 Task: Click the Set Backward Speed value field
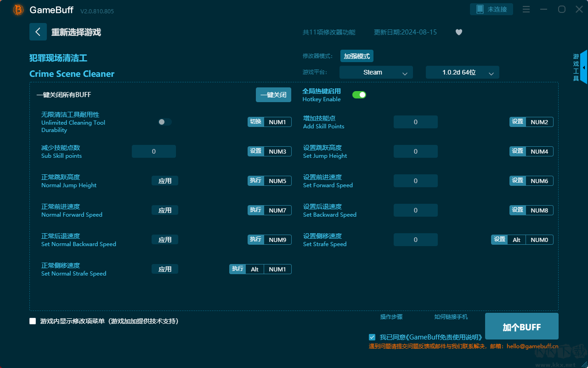point(416,210)
